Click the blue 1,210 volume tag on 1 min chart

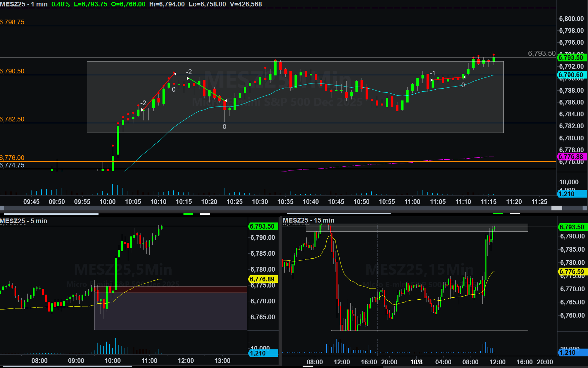[571, 194]
